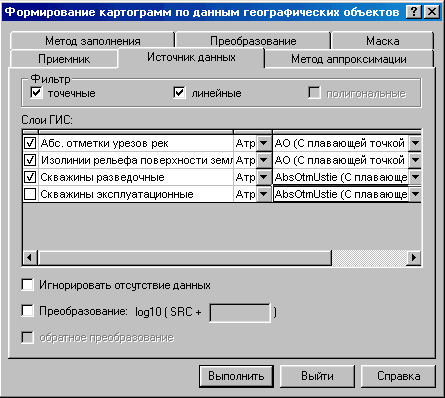Expand AbsOtmUstie dropdown for Скважины эксплуатационные
445x398 pixels.
point(415,194)
